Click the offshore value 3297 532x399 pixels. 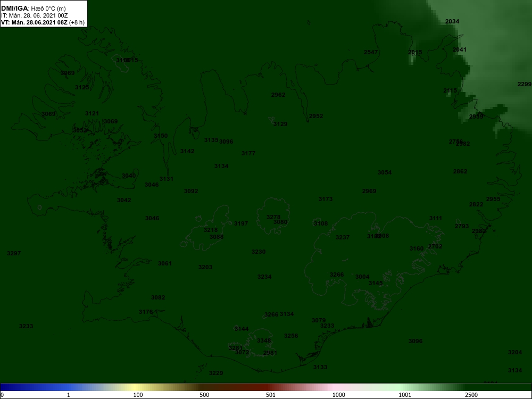pos(14,253)
